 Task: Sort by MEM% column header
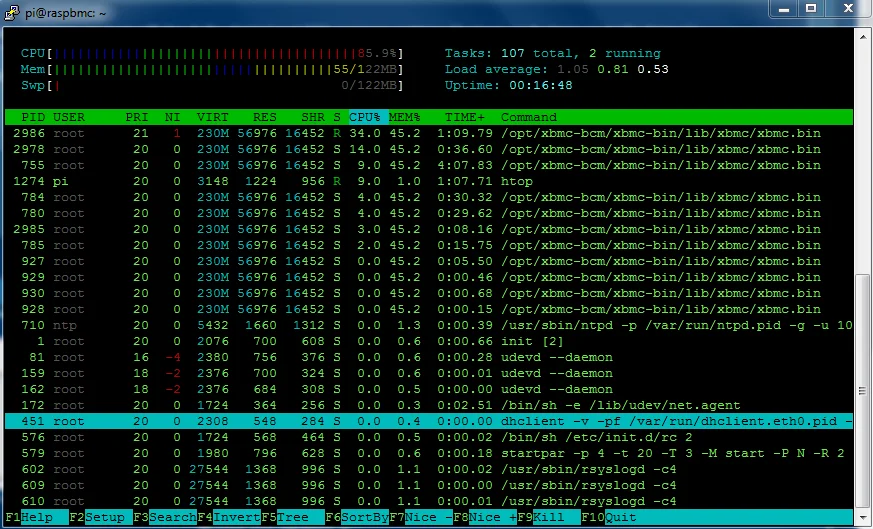[x=405, y=117]
